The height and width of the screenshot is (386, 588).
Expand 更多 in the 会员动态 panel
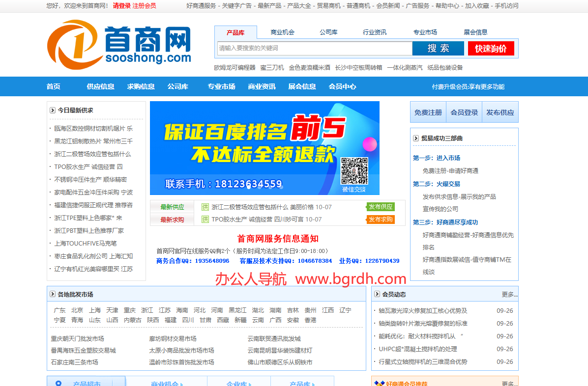[x=509, y=294]
